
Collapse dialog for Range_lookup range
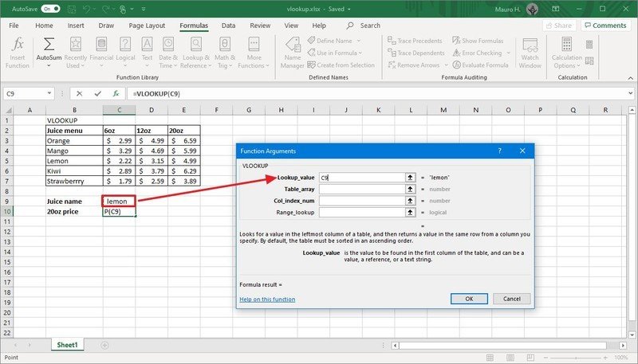pyautogui.click(x=410, y=213)
